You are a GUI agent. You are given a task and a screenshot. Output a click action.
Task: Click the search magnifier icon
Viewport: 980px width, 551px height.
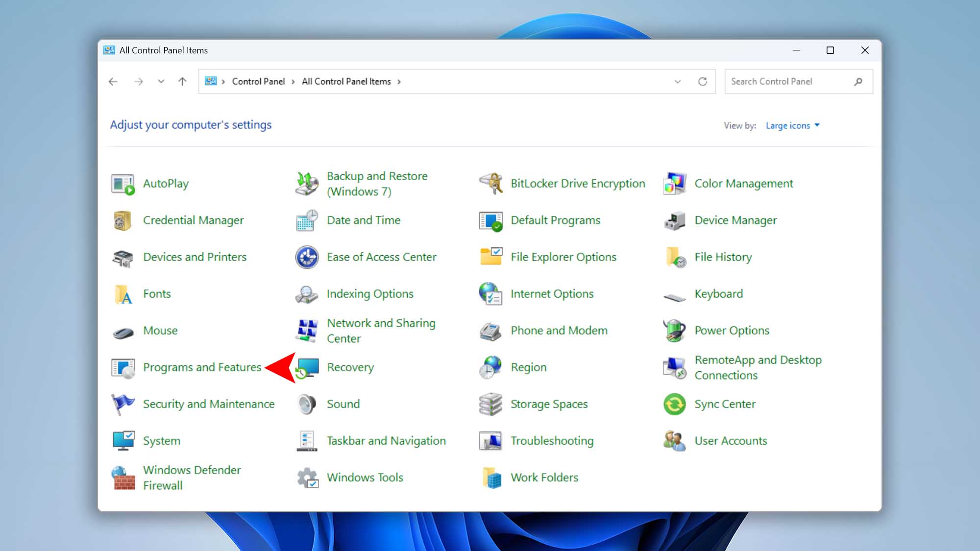[858, 82]
